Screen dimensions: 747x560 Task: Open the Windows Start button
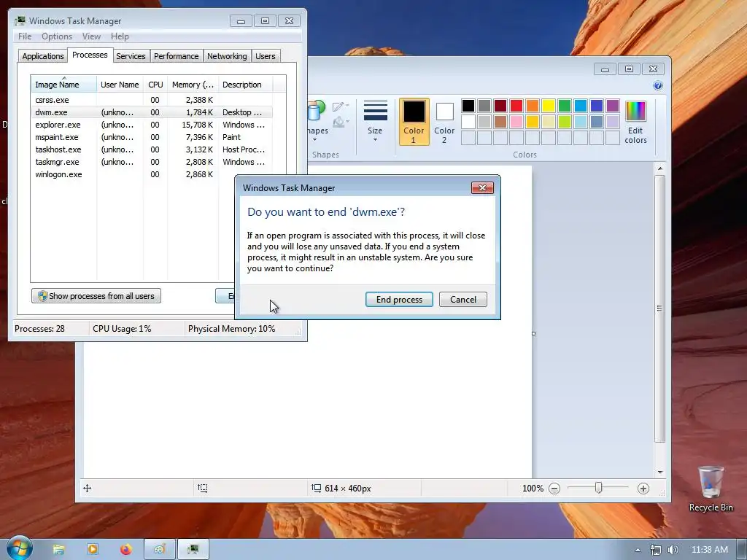pos(19,548)
